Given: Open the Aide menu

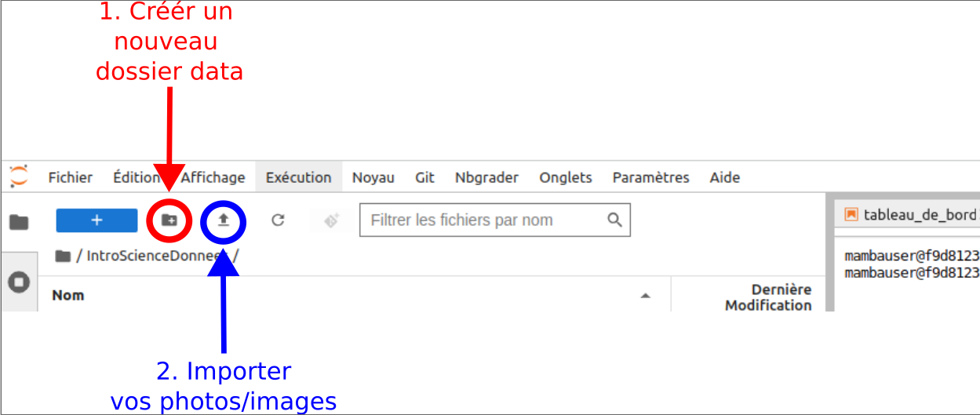Looking at the screenshot, I should [724, 177].
